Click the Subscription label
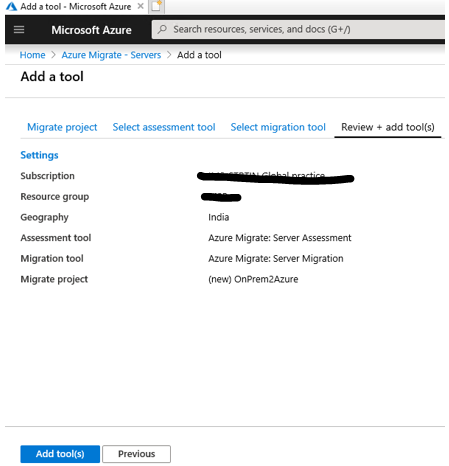The width and height of the screenshot is (449, 466). [47, 176]
